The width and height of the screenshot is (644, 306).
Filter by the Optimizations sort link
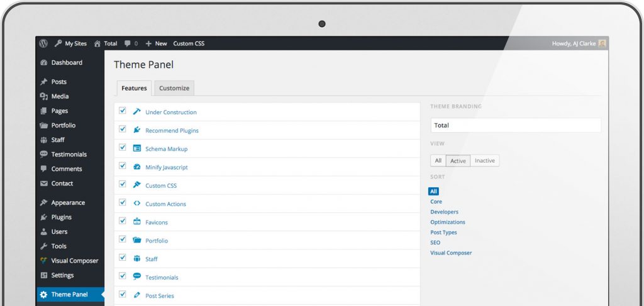click(x=448, y=222)
